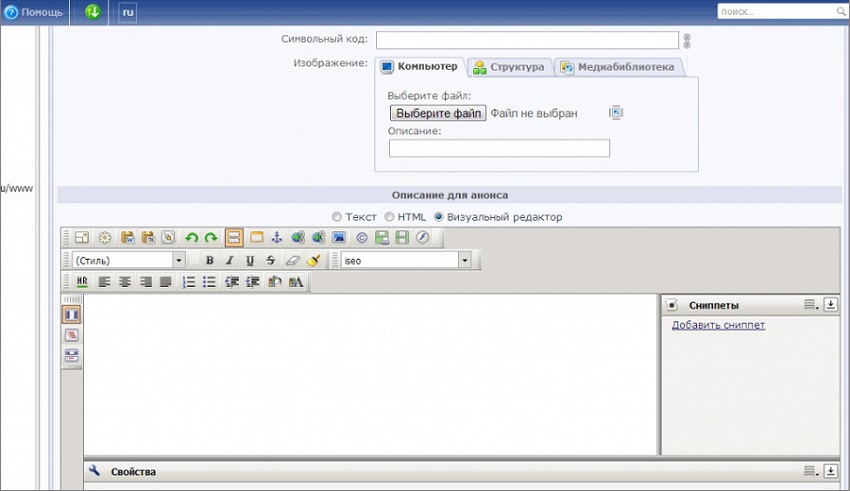Click the save as floppy icon

tap(382, 237)
